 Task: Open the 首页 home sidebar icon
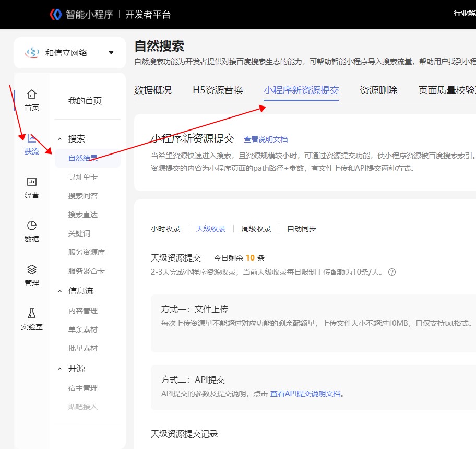point(31,94)
